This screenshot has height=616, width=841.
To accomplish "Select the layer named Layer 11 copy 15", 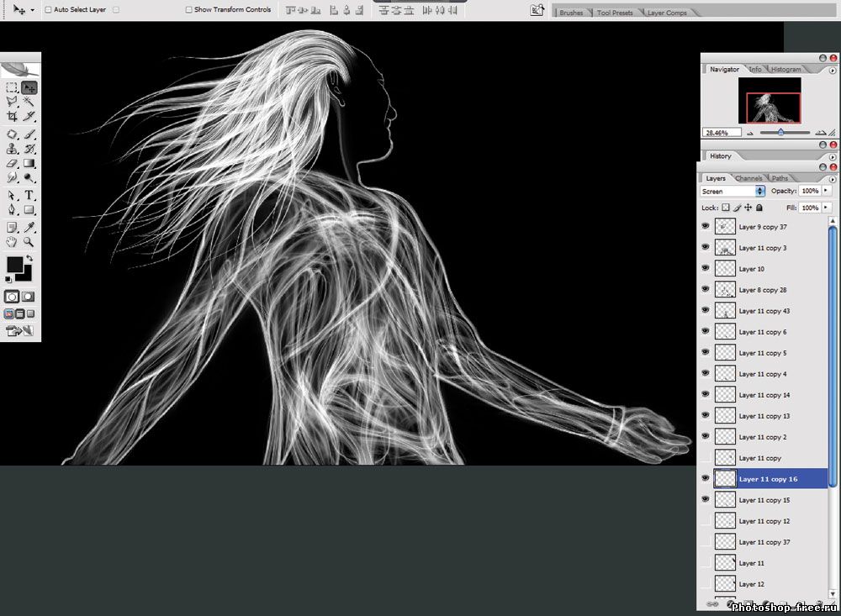I will tap(764, 500).
